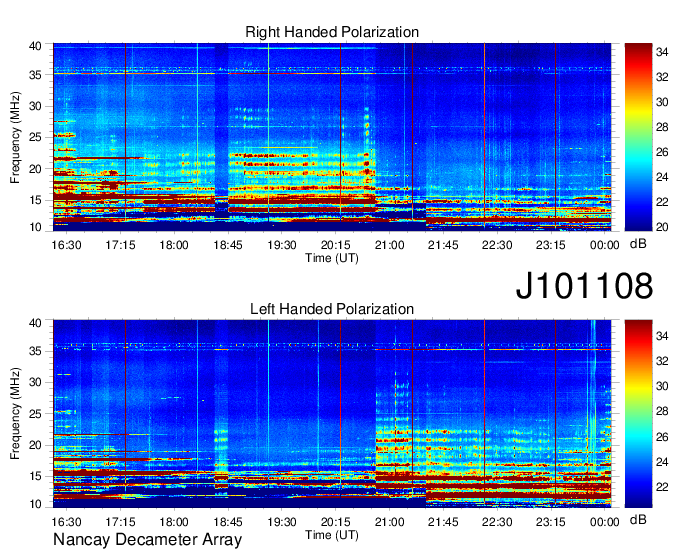The height and width of the screenshot is (552, 680).
Task: Click the '18:00' tick label on bottom plot
Action: click(174, 522)
